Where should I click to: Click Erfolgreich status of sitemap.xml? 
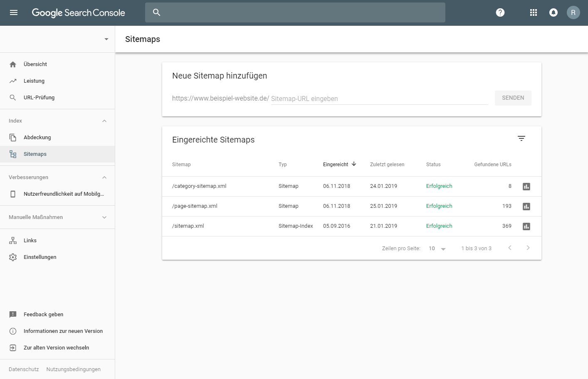[x=439, y=226]
